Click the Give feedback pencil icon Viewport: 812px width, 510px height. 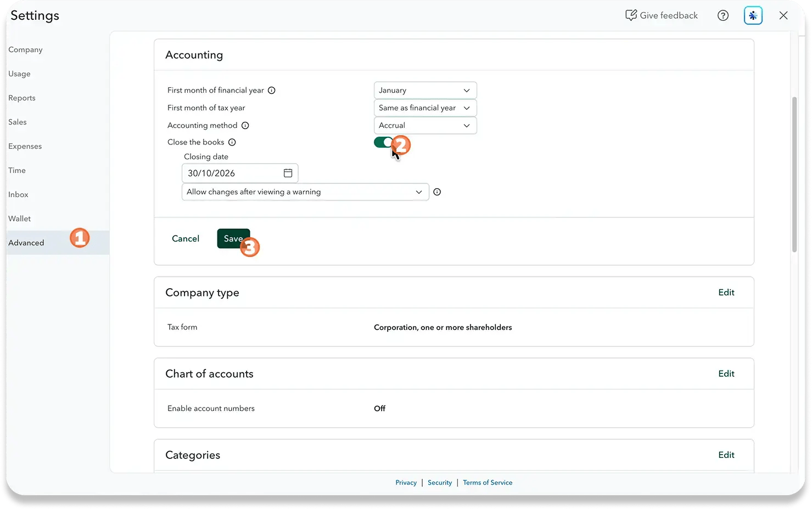point(631,15)
